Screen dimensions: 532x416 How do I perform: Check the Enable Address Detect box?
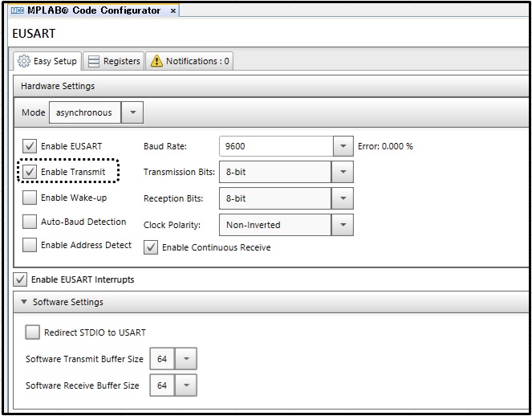[x=30, y=245]
